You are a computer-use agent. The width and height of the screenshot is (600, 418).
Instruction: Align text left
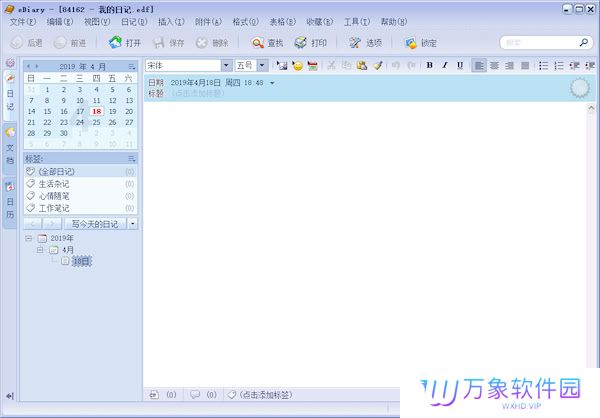pos(479,65)
